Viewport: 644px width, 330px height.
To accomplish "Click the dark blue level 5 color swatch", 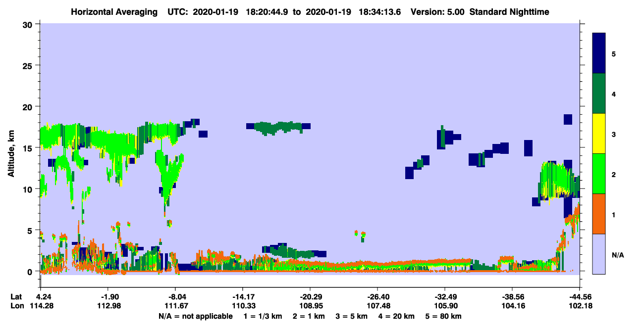I will [x=599, y=53].
